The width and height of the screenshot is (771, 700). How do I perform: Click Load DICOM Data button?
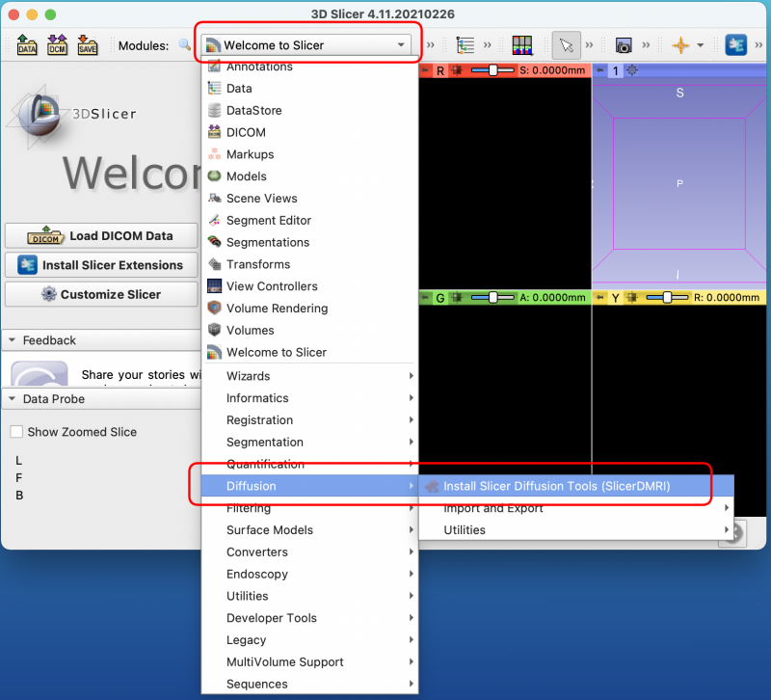[x=101, y=235]
